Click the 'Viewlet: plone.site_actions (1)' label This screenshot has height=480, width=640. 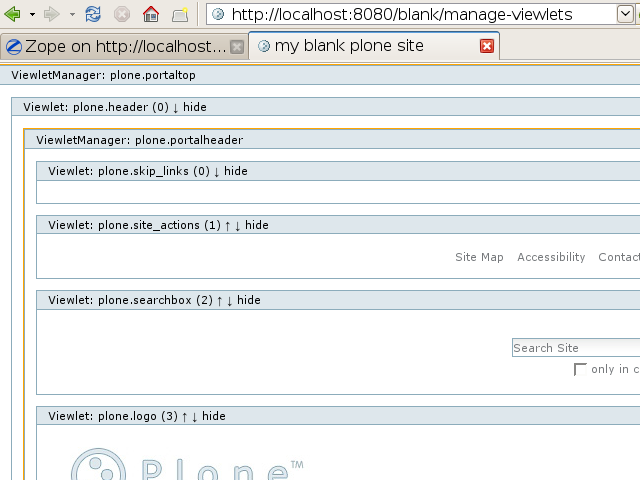click(x=134, y=225)
